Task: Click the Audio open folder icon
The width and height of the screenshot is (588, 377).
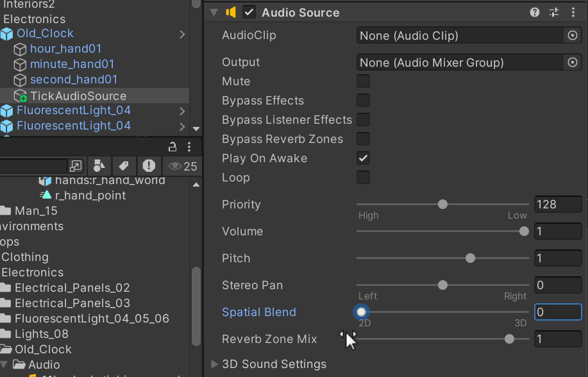Action: pos(19,364)
